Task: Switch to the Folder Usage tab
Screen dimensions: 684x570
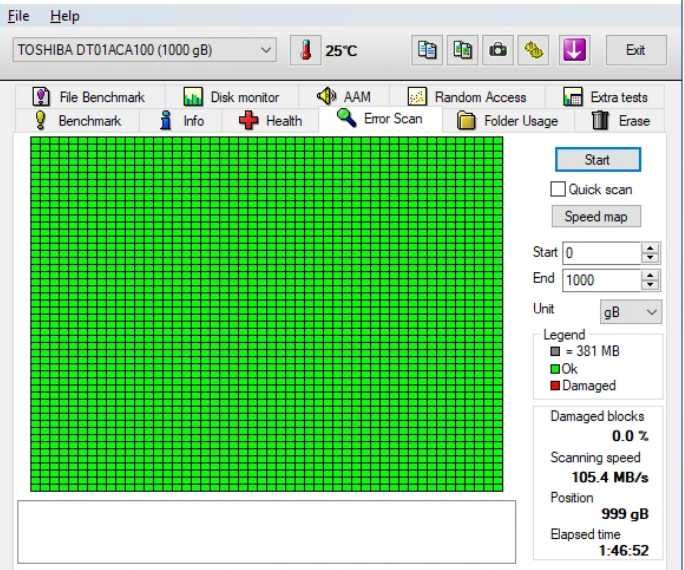Action: coord(508,120)
